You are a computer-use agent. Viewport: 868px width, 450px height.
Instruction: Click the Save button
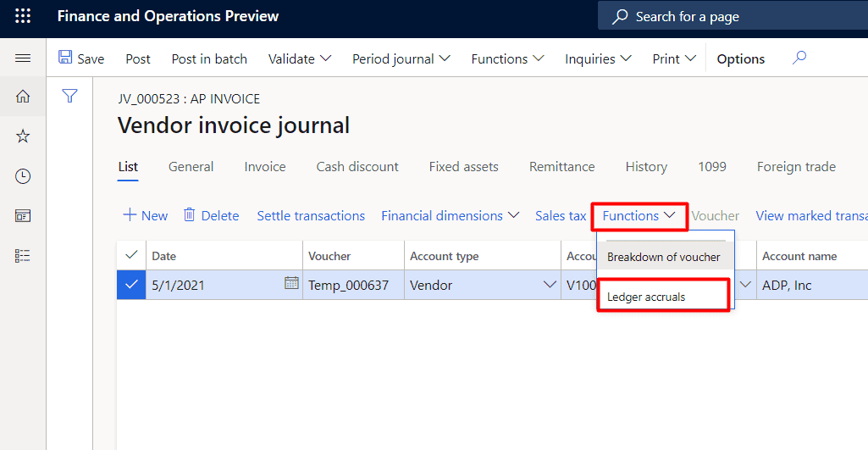[81, 58]
